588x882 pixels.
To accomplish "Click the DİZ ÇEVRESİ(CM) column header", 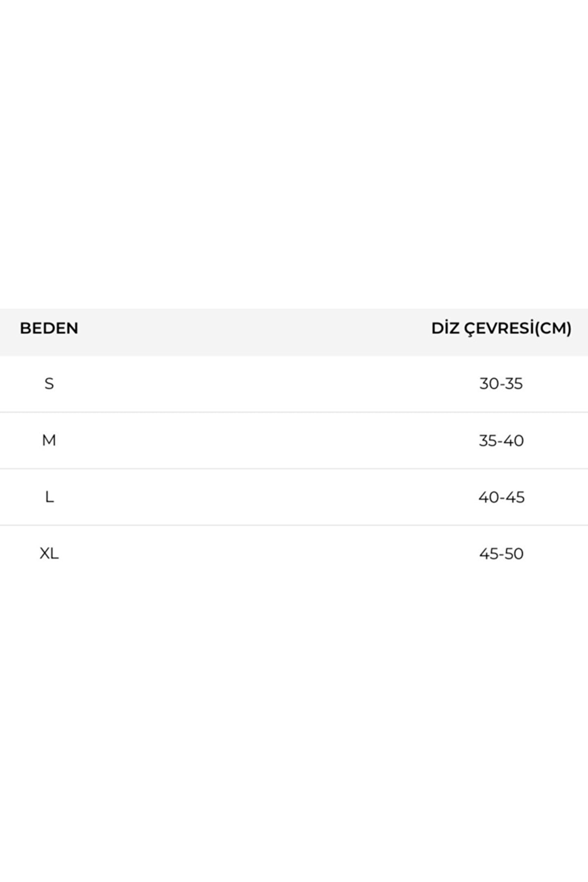I will [x=501, y=328].
